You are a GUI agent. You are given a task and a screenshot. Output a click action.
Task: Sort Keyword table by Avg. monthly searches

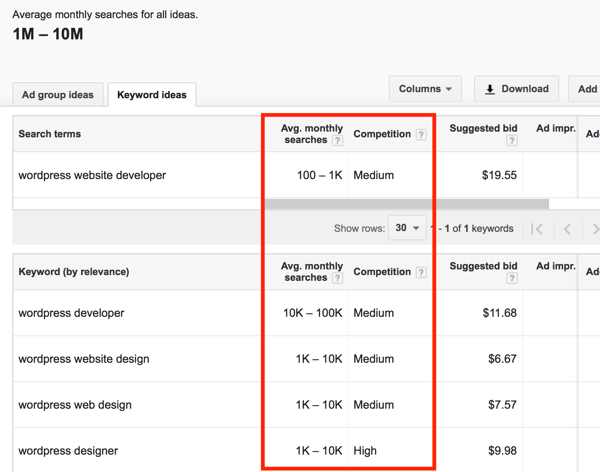click(311, 271)
